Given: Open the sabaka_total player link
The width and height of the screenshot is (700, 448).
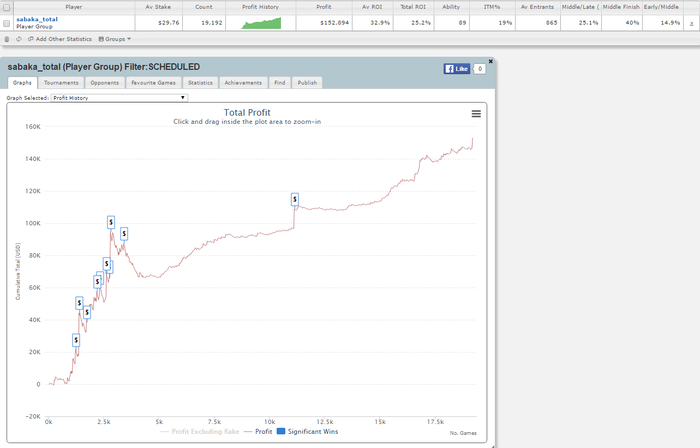Looking at the screenshot, I should pyautogui.click(x=37, y=19).
